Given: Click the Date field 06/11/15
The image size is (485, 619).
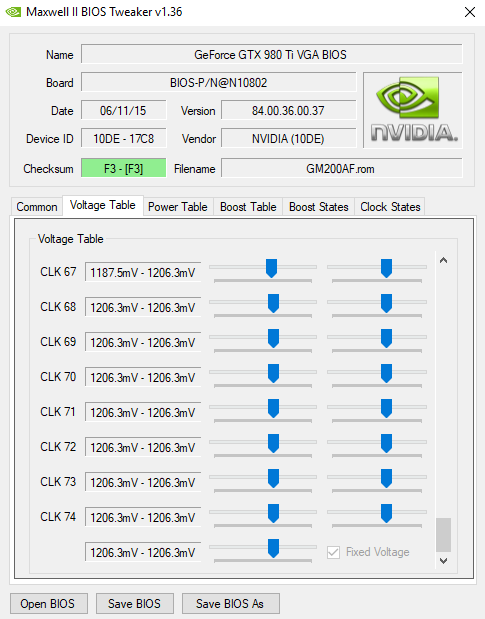Looking at the screenshot, I should click(124, 110).
